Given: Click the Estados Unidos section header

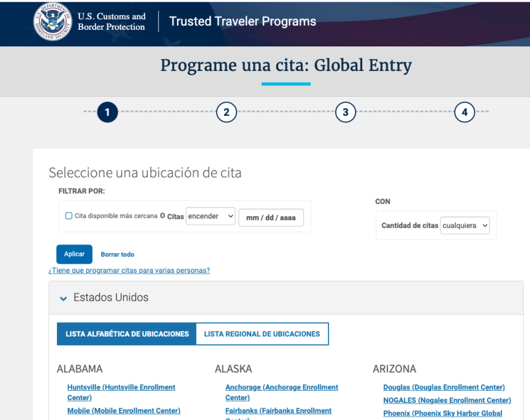Looking at the screenshot, I should point(286,297).
